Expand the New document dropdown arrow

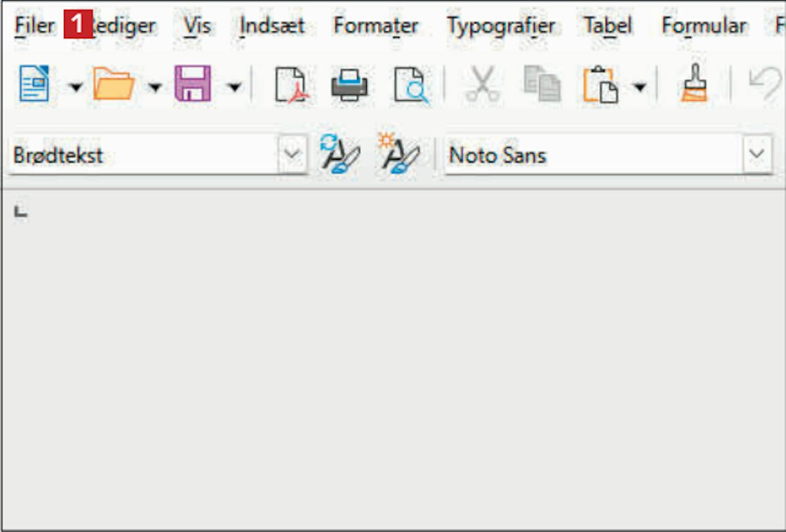point(76,86)
